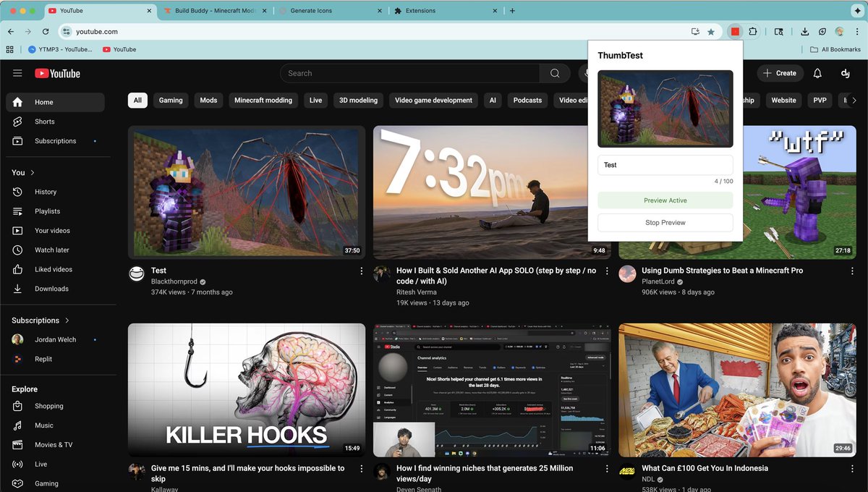Image resolution: width=868 pixels, height=492 pixels.
Task: Select the Video game development chip
Action: click(x=433, y=101)
